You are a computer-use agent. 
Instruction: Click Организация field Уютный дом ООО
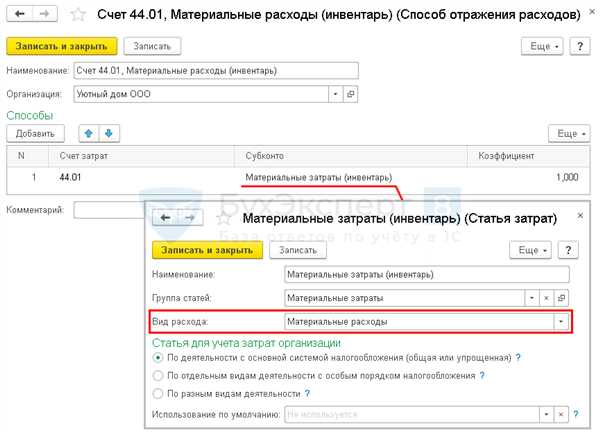201,94
